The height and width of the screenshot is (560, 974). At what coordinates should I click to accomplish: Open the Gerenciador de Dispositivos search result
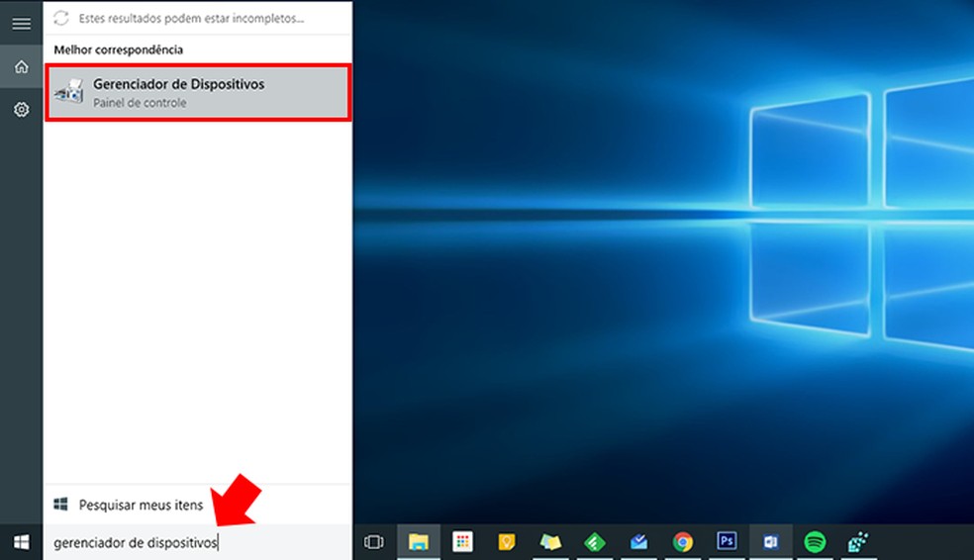tap(198, 92)
